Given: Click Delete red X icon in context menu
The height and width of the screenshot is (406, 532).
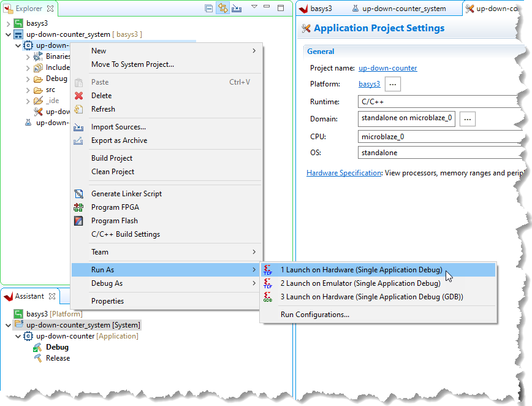Looking at the screenshot, I should [78, 96].
